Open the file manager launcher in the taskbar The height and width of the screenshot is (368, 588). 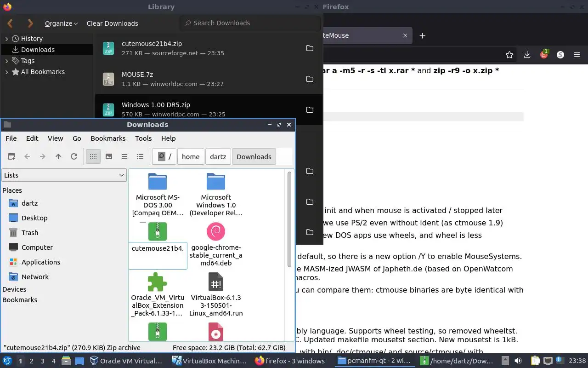click(x=66, y=361)
